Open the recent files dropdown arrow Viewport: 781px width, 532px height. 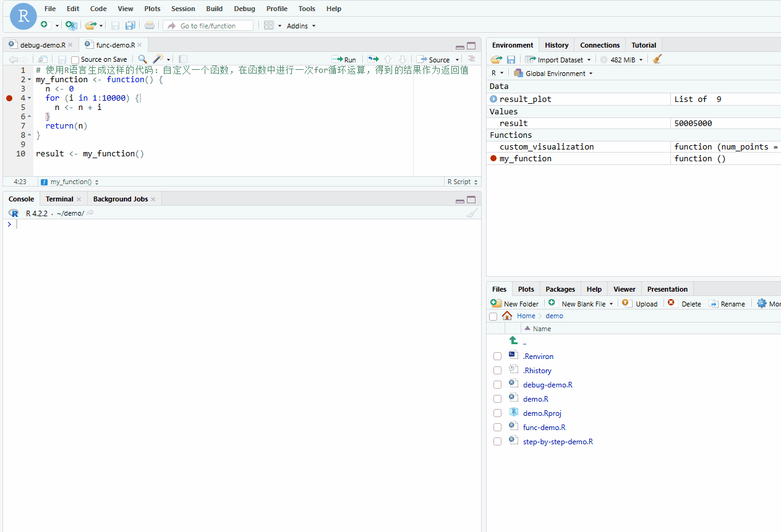(x=101, y=26)
